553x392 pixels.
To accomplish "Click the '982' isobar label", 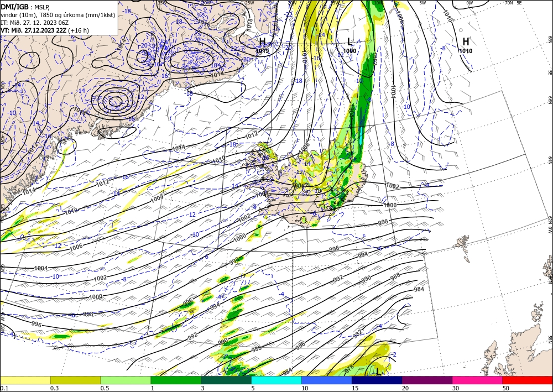I will point(357,333).
